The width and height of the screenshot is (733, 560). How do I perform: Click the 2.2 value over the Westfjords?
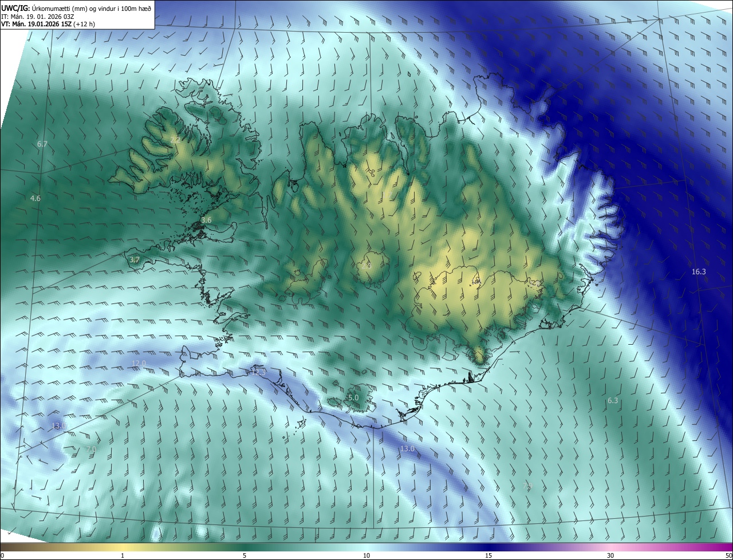[176, 140]
